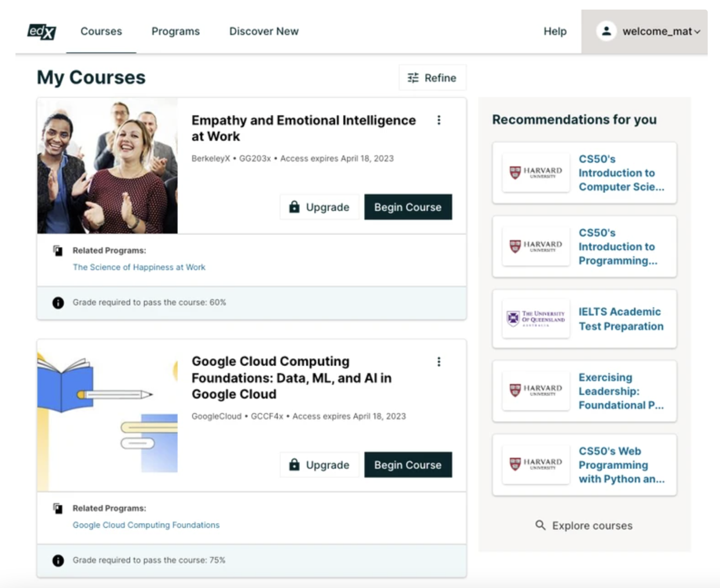Go to the Programs tab
The height and width of the screenshot is (588, 720).
175,31
